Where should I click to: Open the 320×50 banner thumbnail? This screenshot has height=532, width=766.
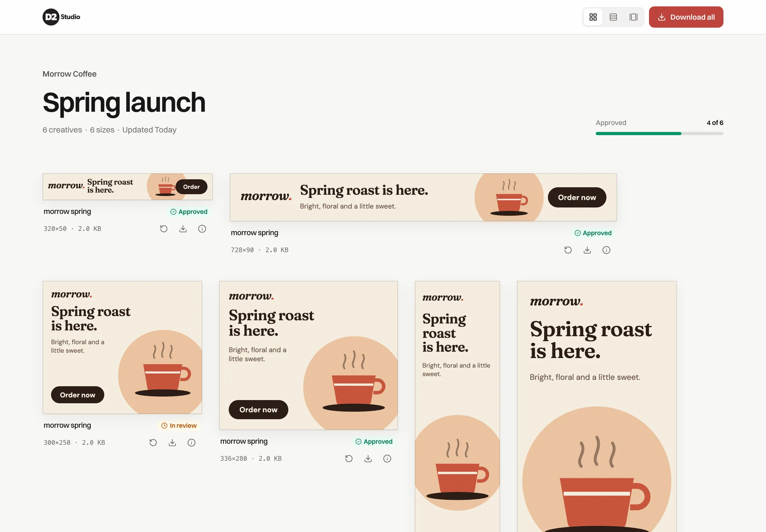point(128,187)
